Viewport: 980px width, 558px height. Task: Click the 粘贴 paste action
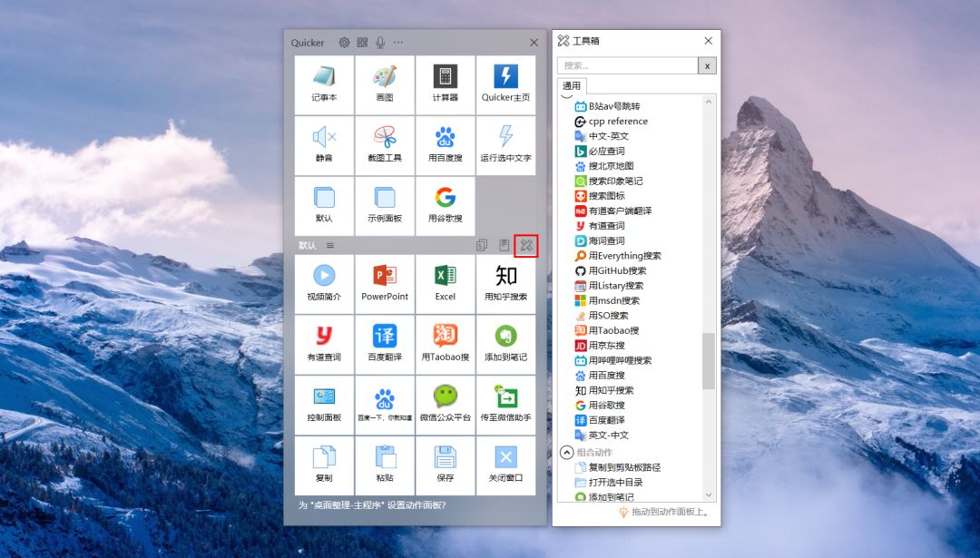pos(385,466)
